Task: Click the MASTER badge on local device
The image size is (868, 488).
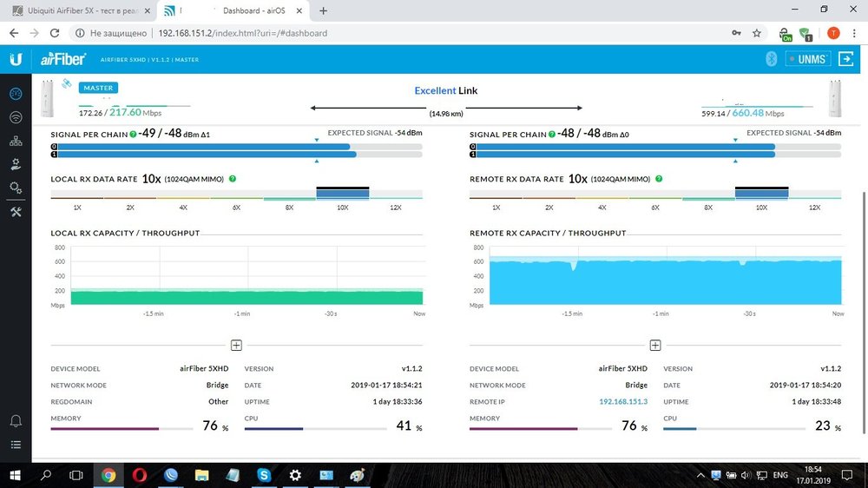Action: (x=97, y=88)
